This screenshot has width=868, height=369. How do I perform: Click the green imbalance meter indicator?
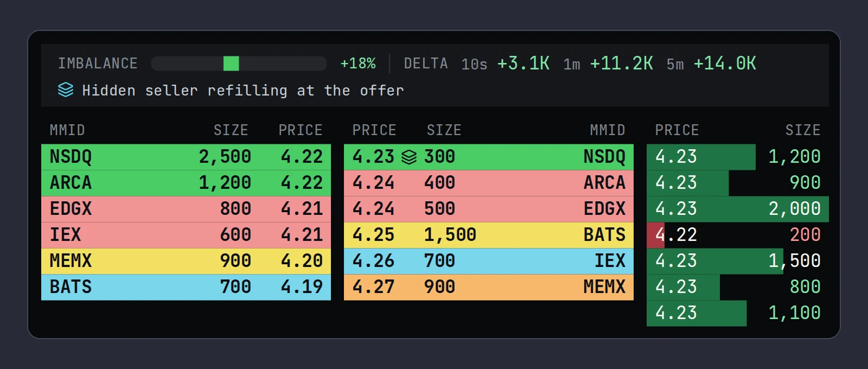click(231, 63)
